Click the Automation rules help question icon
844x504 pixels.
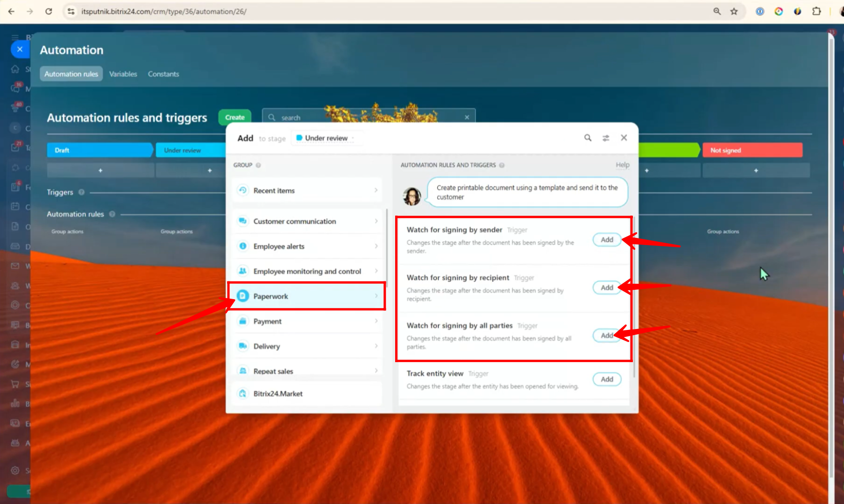tap(112, 214)
